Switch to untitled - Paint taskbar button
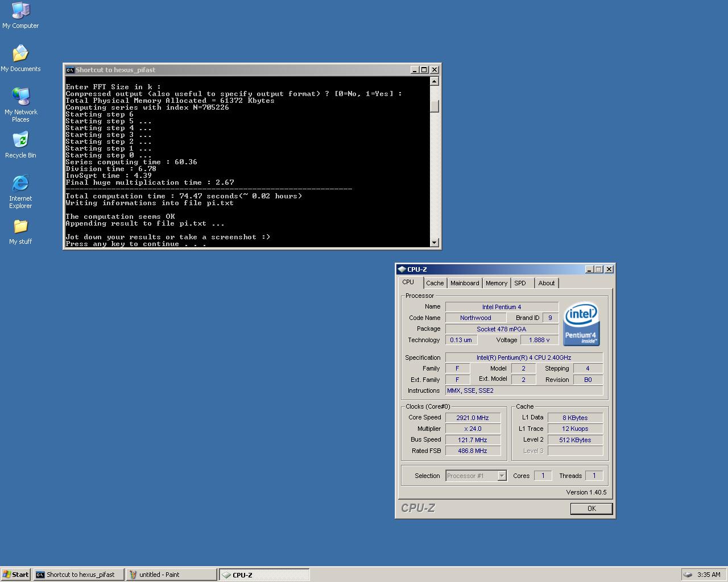This screenshot has width=728, height=582. (x=171, y=575)
